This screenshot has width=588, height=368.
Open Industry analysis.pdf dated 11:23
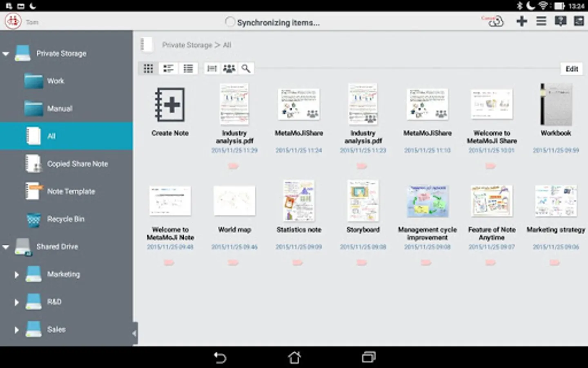point(363,104)
